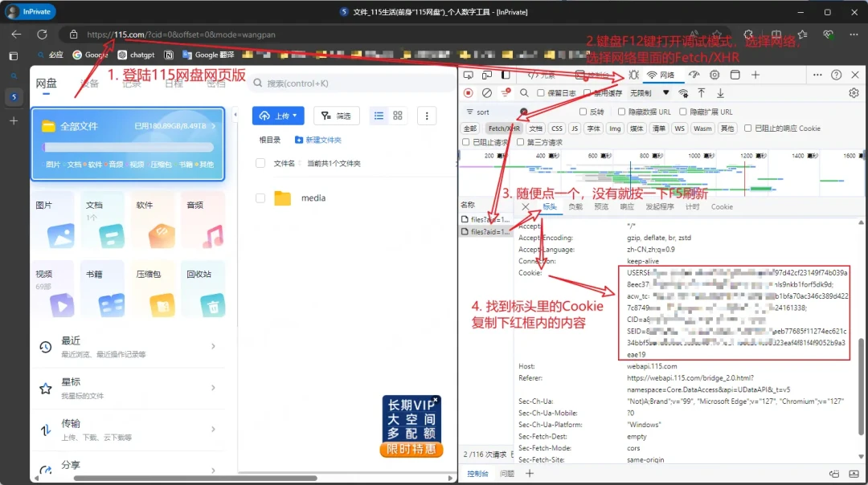The height and width of the screenshot is (485, 868).
Task: Open the 响应 response tab
Action: pos(627,207)
